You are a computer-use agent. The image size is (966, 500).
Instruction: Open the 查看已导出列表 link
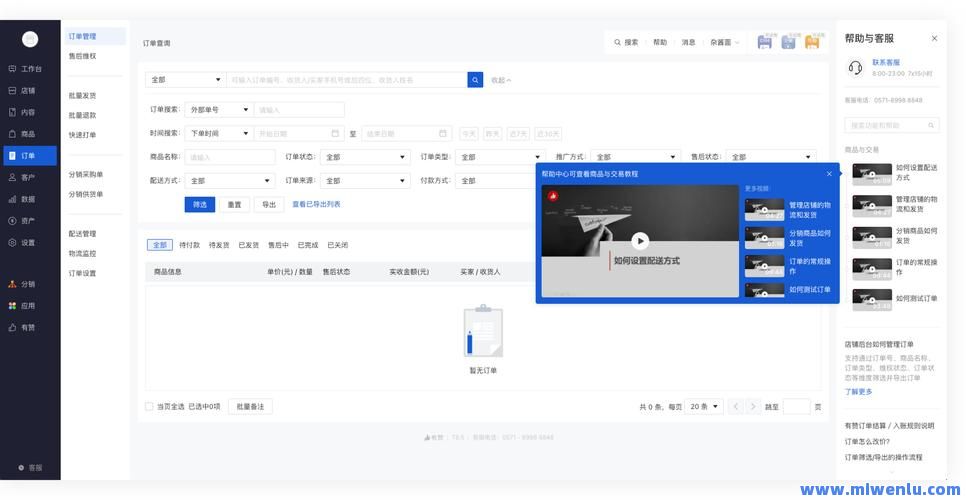[x=316, y=204]
